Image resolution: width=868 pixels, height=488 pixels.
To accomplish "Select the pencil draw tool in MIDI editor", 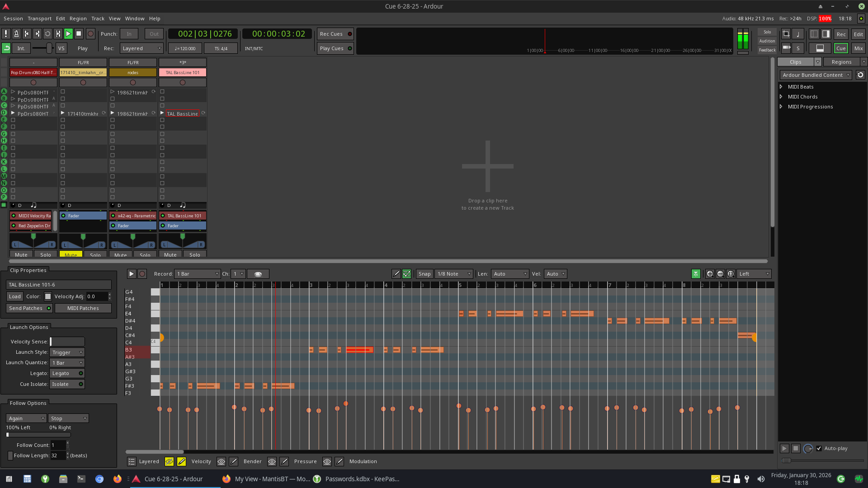I will (x=396, y=274).
